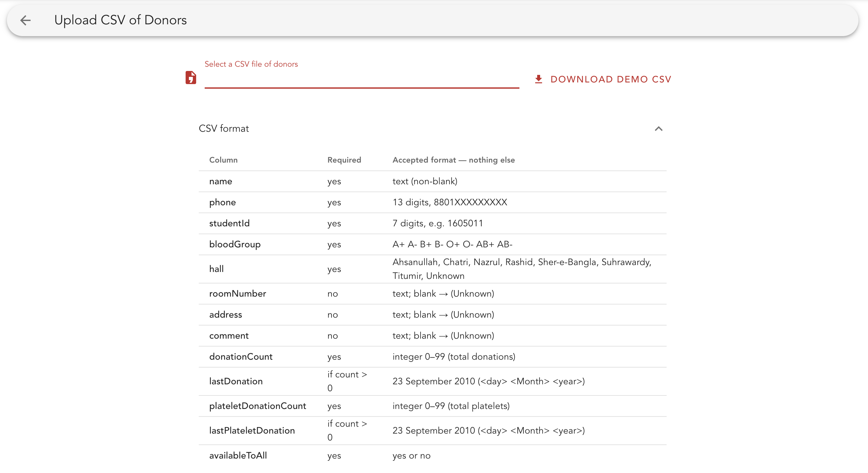The image size is (868, 473).
Task: Click 'if count > 0' in lastDonation row
Action: [347, 381]
